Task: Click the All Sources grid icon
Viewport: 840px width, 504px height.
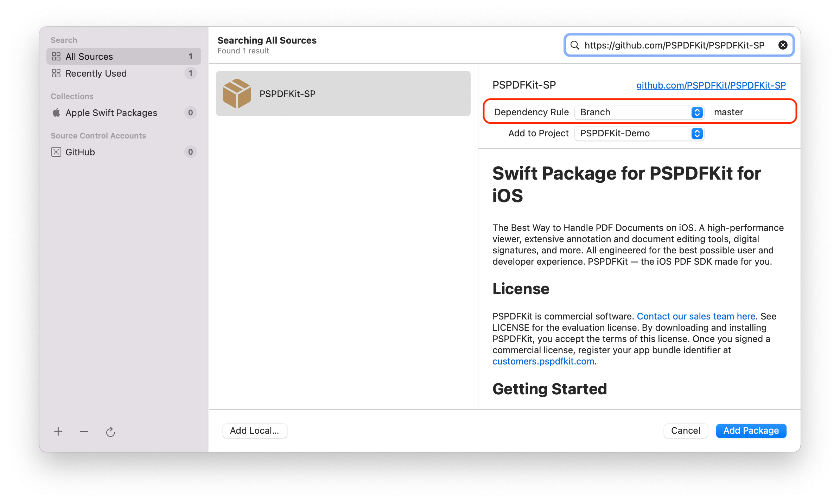Action: (56, 56)
